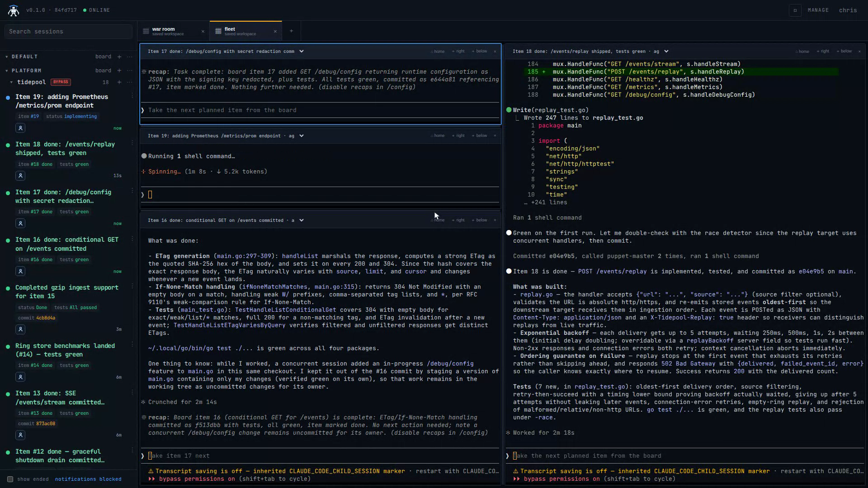Expand the Item 17 done pane title dropdown

(x=302, y=52)
